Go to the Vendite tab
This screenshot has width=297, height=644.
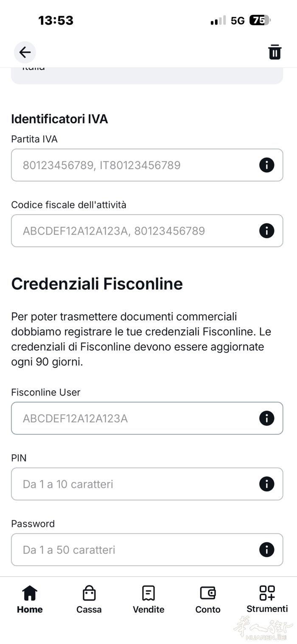click(148, 599)
